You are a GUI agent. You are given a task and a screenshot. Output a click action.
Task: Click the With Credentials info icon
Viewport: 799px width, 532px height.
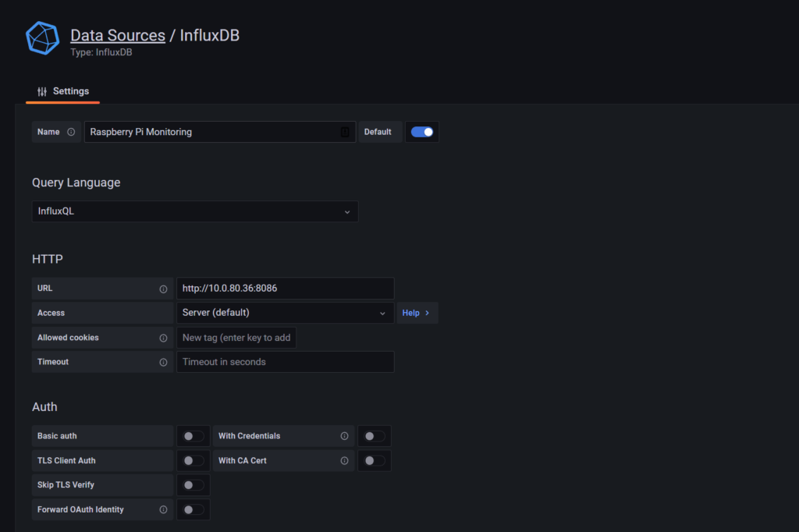pos(344,436)
